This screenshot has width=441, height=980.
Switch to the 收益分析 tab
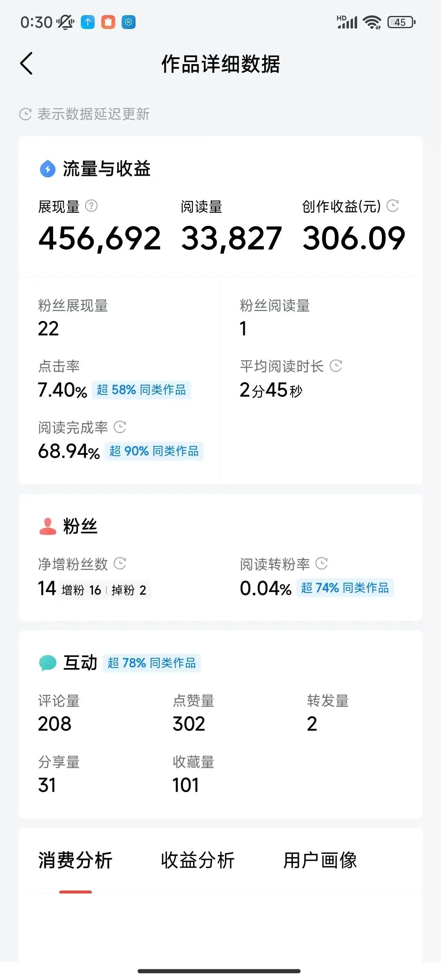198,860
